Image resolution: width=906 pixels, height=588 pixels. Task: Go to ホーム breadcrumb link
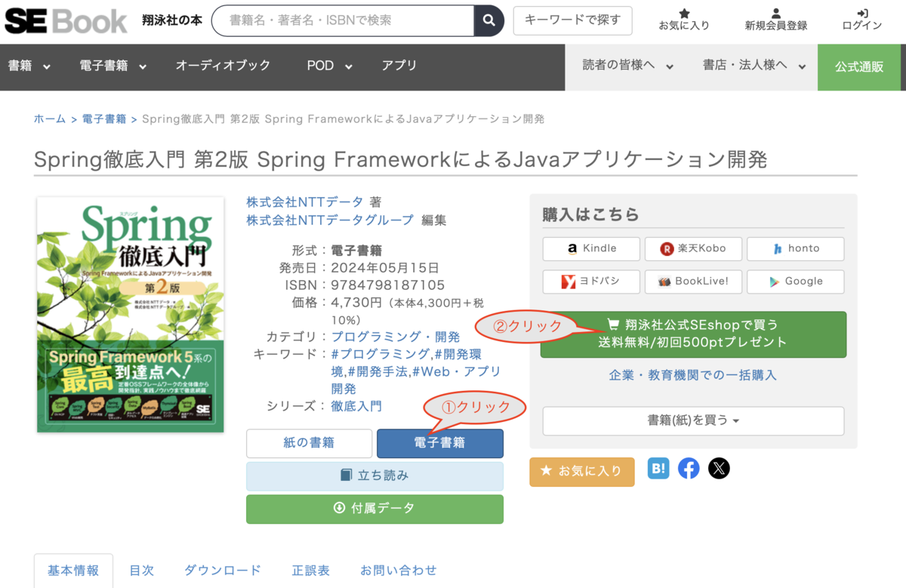click(x=50, y=119)
